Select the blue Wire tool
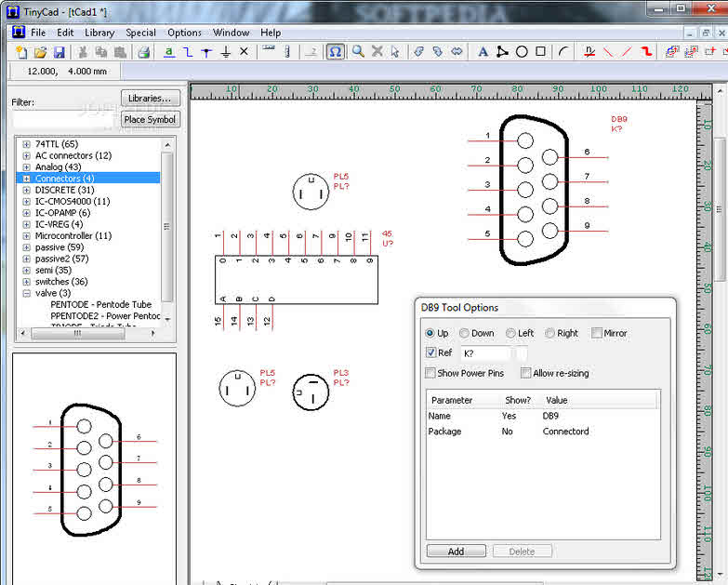Viewport: 728px width, 585px height. (188, 52)
